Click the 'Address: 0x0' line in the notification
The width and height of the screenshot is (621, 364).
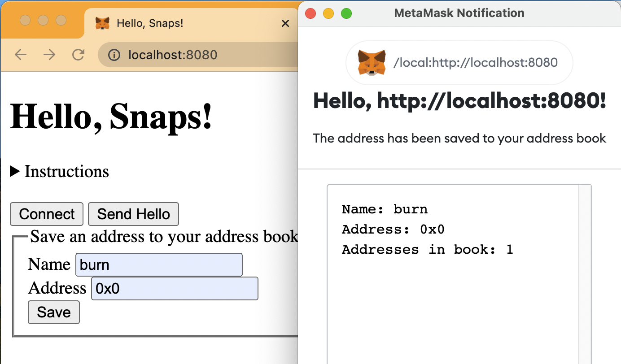tap(393, 230)
